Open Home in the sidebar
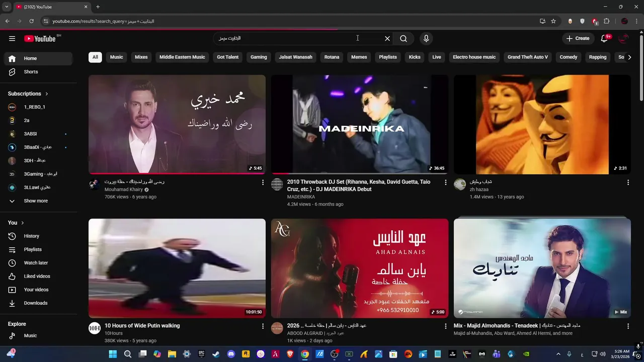Viewport: 644px width, 362px height. tap(38, 58)
